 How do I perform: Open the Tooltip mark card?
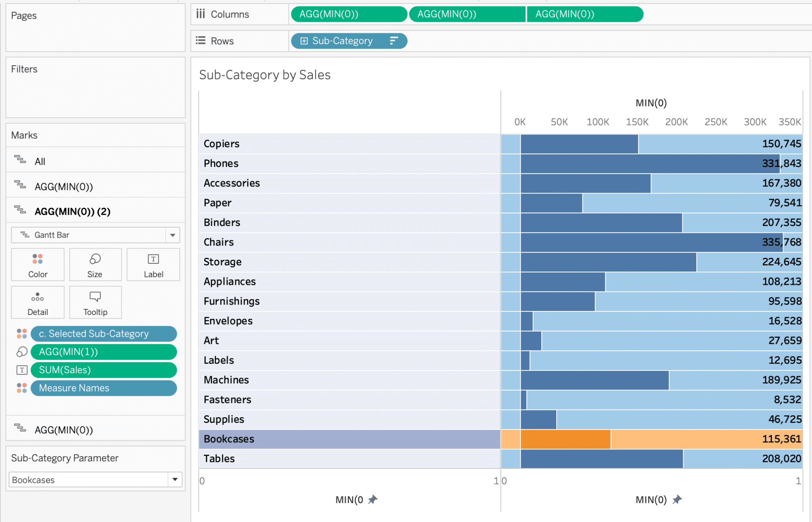[x=95, y=302]
